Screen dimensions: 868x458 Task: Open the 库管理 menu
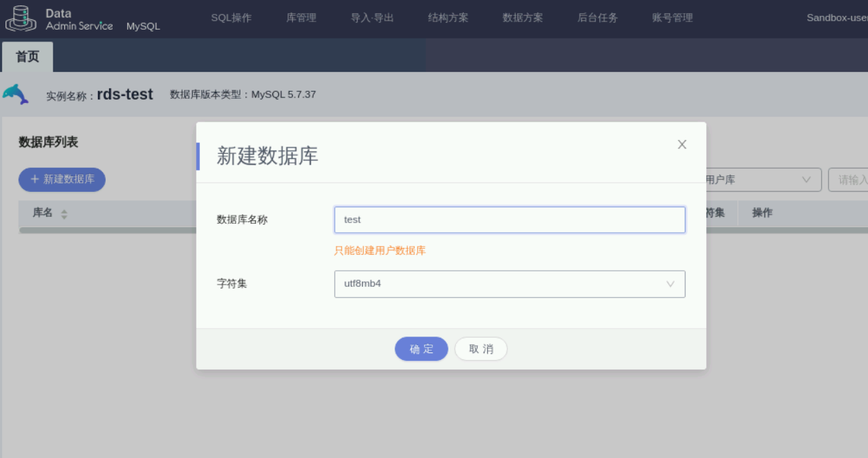click(301, 18)
